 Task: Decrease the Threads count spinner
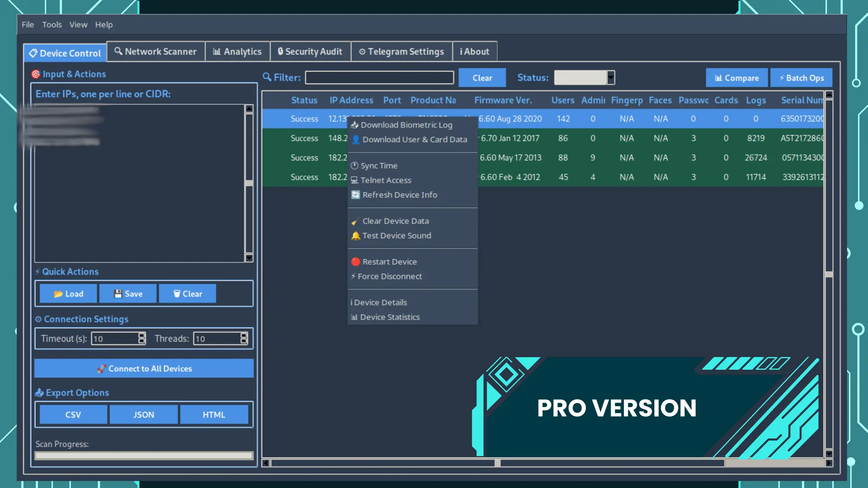[244, 341]
